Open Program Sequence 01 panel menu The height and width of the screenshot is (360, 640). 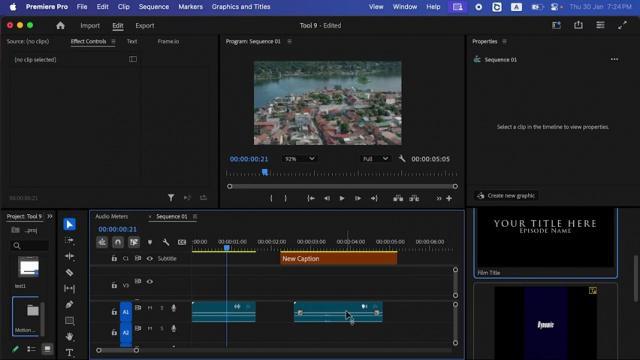(289, 41)
